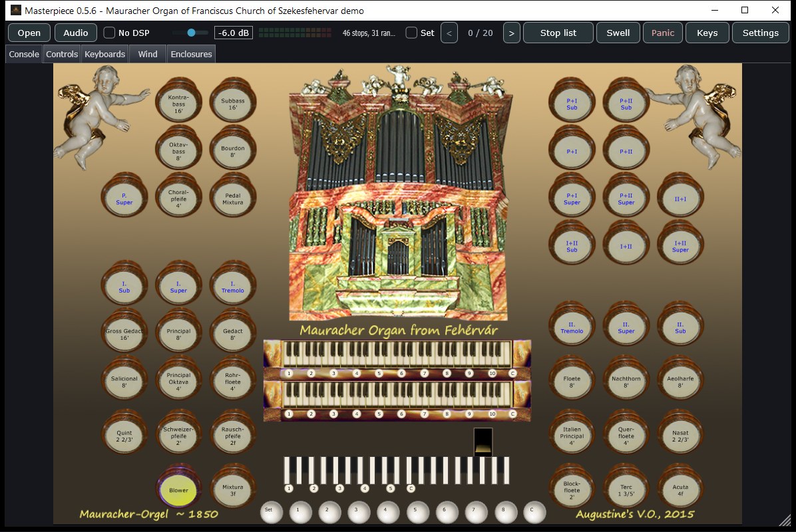Screen dimensions: 796x532
Task: Open the Stop list panel
Action: (558, 33)
